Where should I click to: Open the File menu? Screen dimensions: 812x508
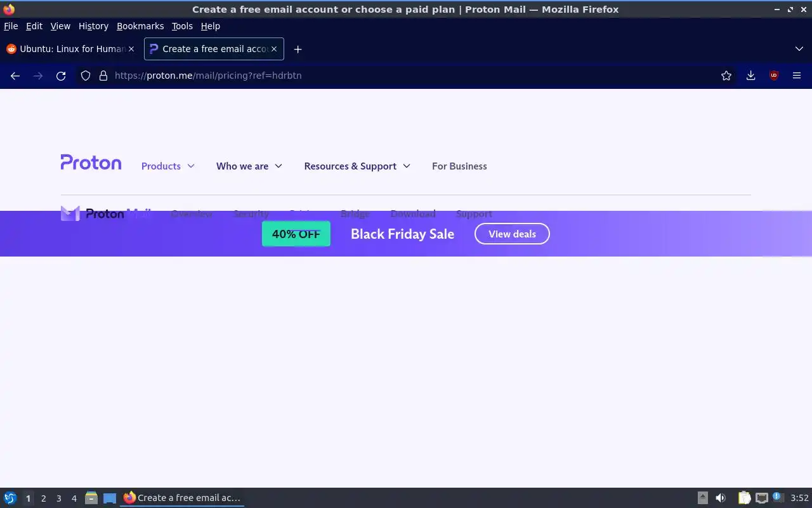(x=11, y=26)
